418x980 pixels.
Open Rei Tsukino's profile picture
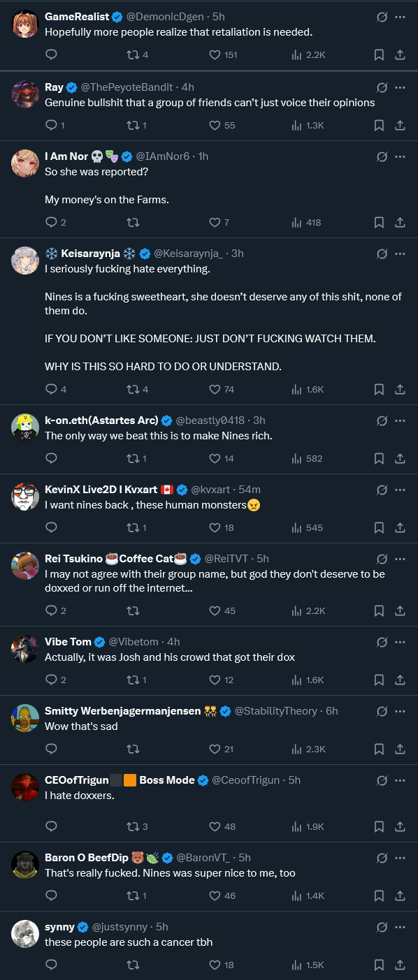coord(25,566)
